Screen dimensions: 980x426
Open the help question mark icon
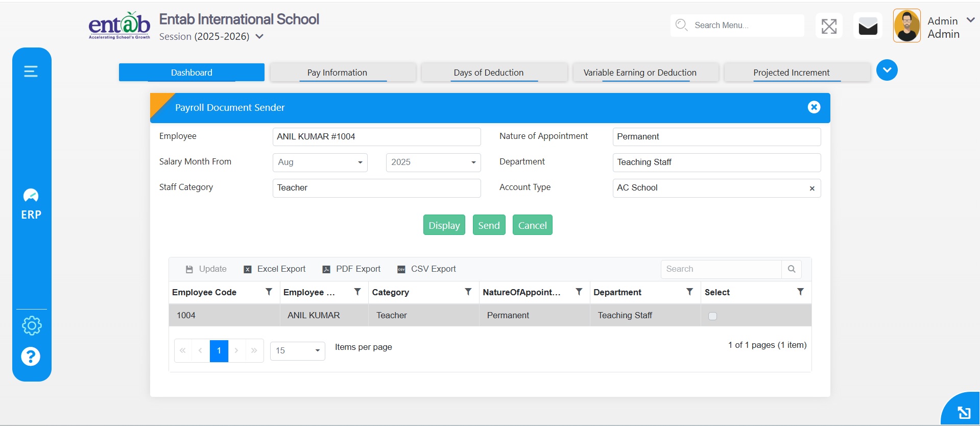coord(31,357)
